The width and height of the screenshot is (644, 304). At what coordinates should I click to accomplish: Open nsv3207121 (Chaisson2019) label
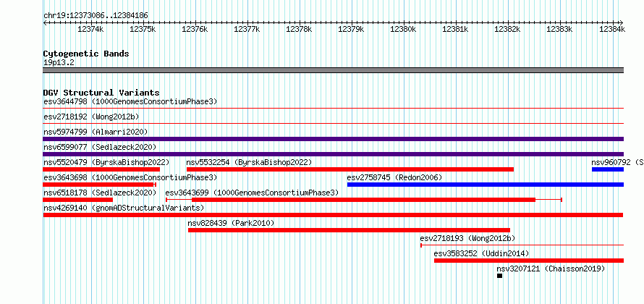point(551,269)
